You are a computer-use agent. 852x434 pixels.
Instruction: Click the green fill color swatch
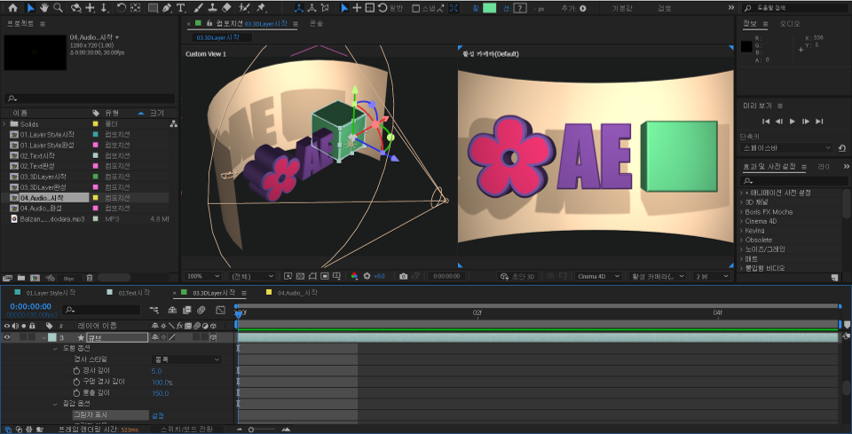490,8
